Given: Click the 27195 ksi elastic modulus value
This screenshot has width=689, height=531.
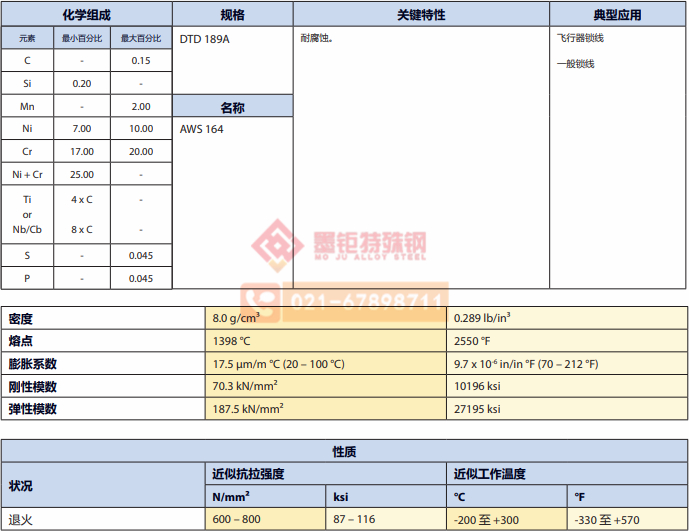Looking at the screenshot, I should [x=477, y=409].
